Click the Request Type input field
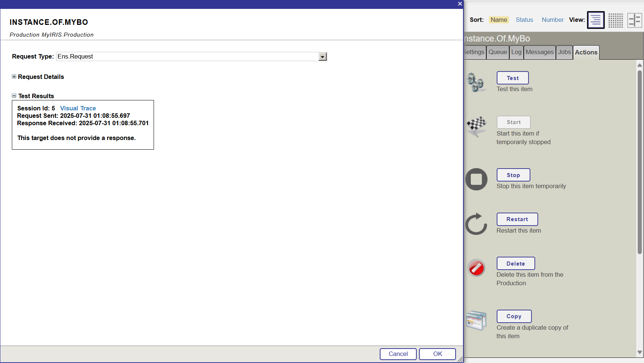644x363 pixels. [x=187, y=57]
